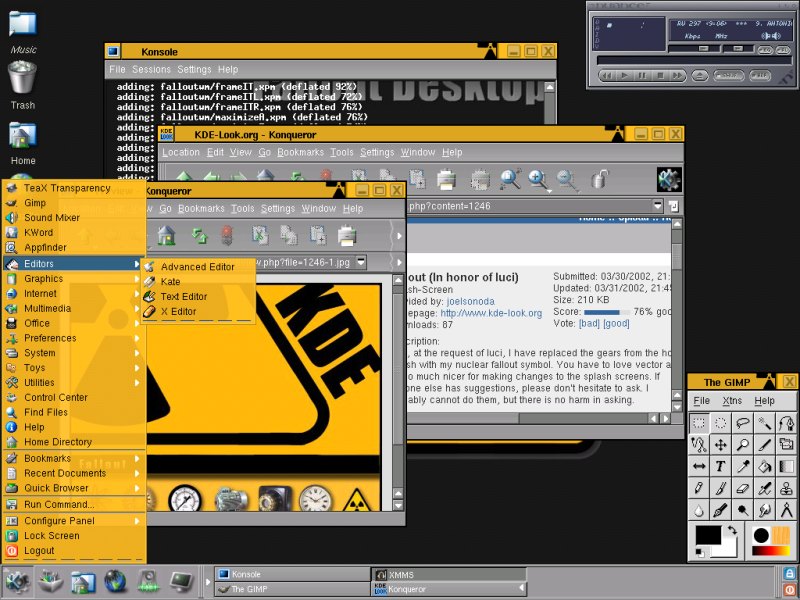Expand Preferences submenu in K menu
The height and width of the screenshot is (600, 800).
[x=74, y=338]
